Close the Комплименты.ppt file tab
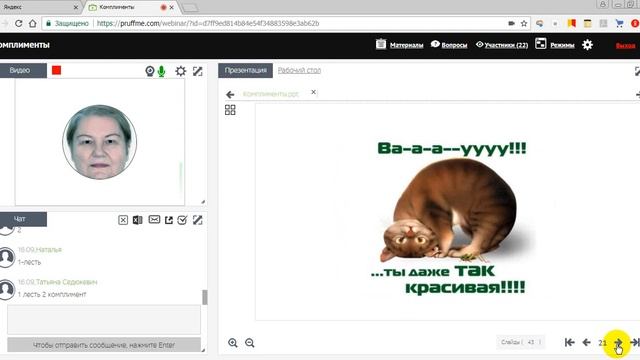The image size is (640, 360). pyautogui.click(x=313, y=92)
